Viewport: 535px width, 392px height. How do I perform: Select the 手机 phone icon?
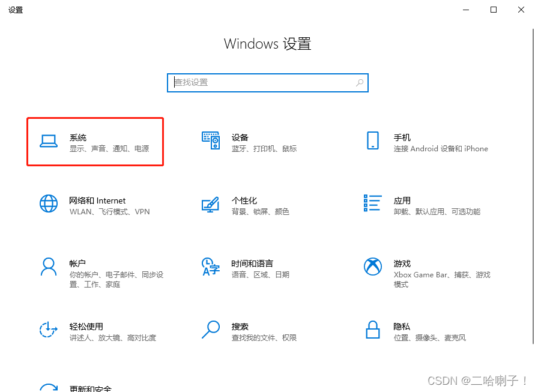coord(373,140)
